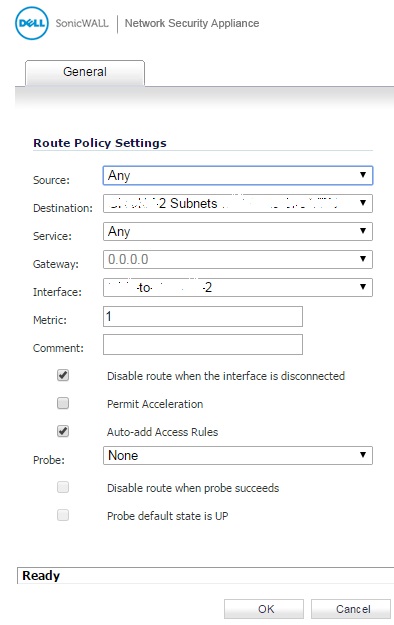This screenshot has height=625, width=394.
Task: Toggle Disable route when probe succeeds checkbox
Action: 63,487
